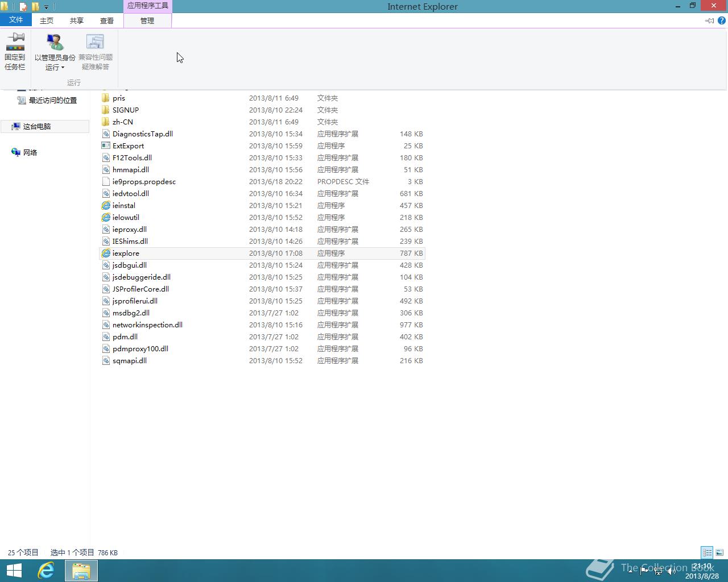This screenshot has height=582, width=728.
Task: Click File Explorer taskbar button
Action: 81,571
